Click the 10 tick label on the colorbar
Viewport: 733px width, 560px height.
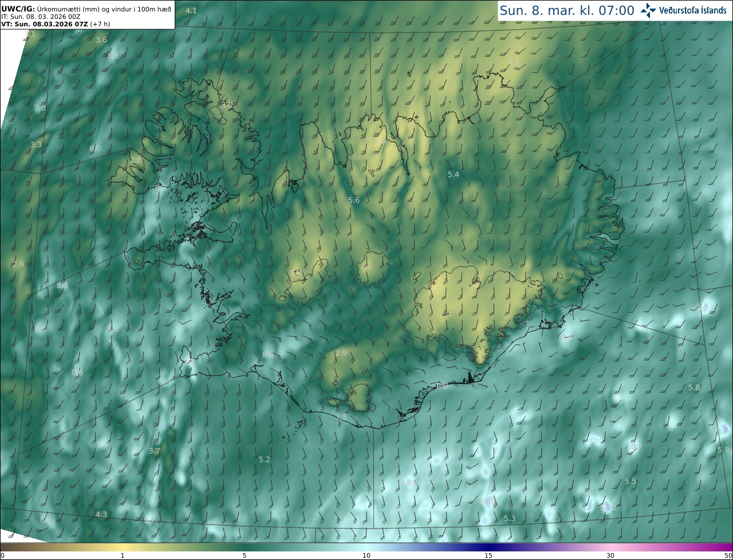(x=366, y=555)
